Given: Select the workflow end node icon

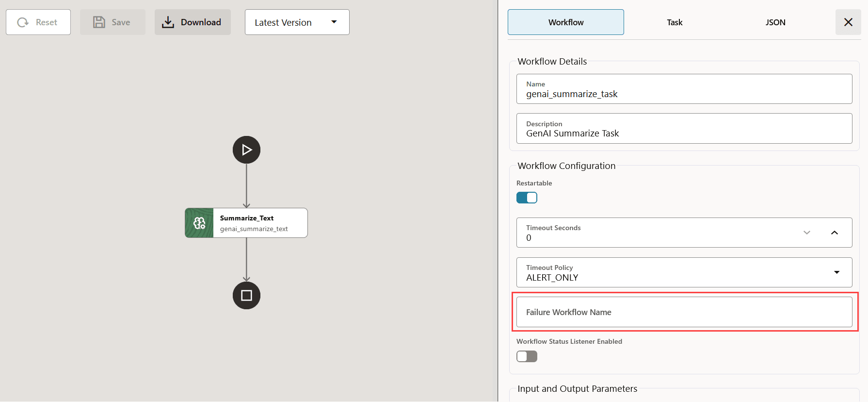Looking at the screenshot, I should 246,295.
